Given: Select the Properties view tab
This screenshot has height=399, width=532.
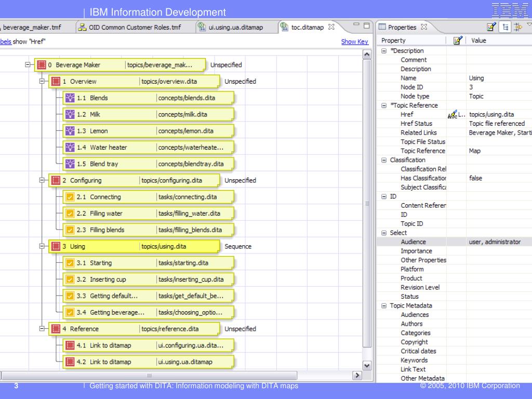Looking at the screenshot, I should pyautogui.click(x=402, y=27).
